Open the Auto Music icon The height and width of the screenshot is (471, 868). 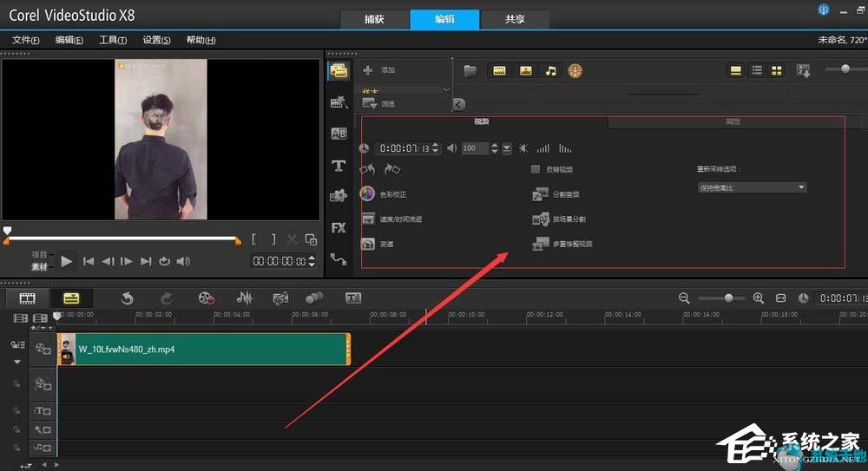[x=280, y=298]
